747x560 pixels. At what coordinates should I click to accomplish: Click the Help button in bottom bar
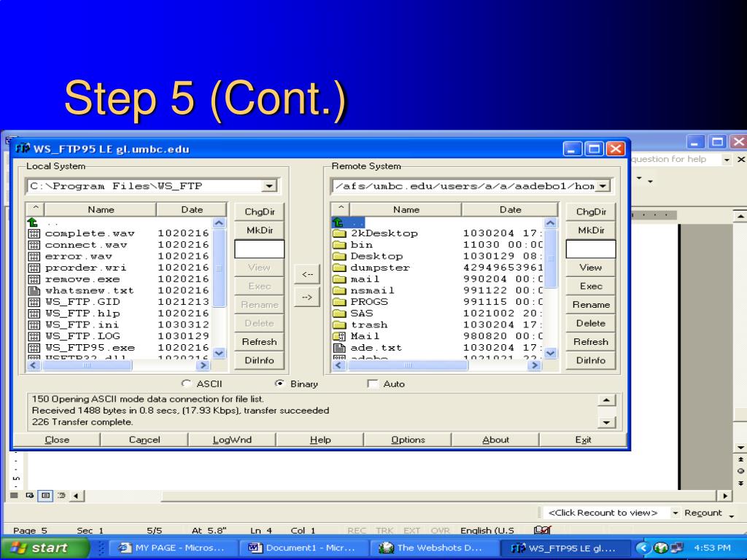click(320, 440)
